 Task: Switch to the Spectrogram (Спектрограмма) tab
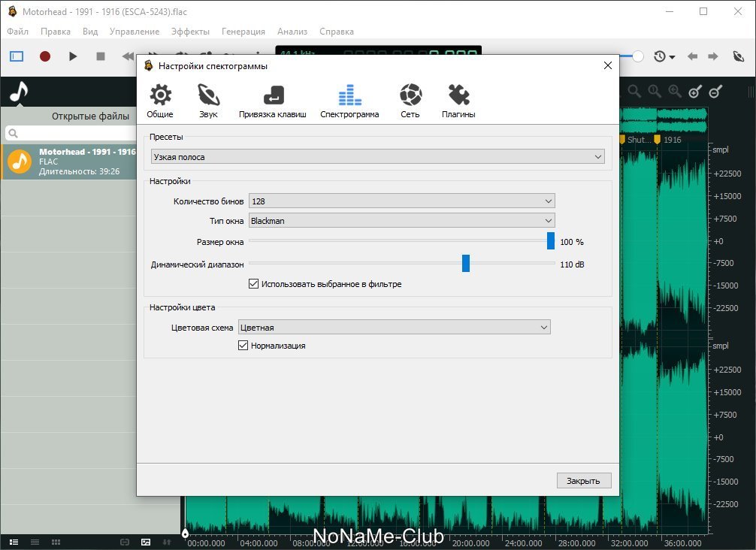349,101
